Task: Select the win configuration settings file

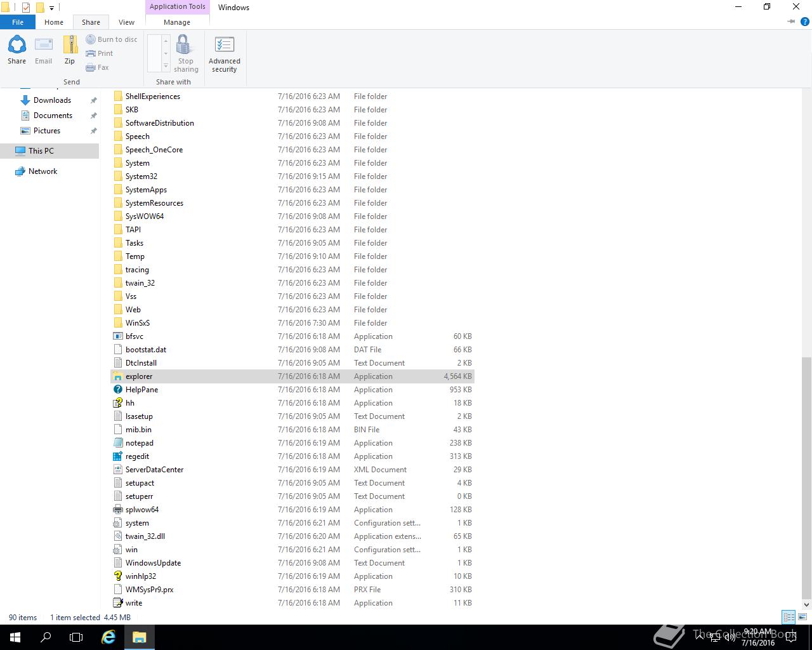Action: click(x=292, y=550)
